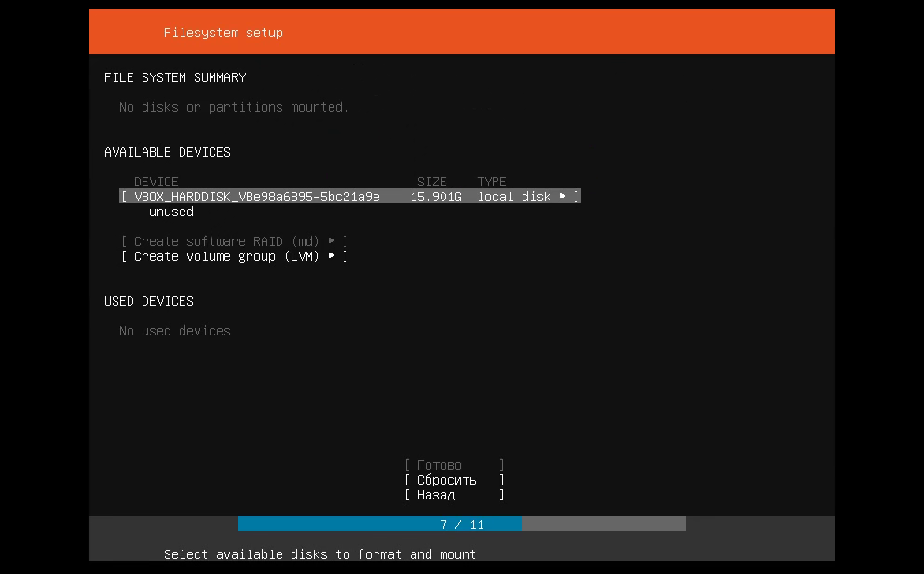The width and height of the screenshot is (924, 574).
Task: Click the 15.901G disk size value
Action: [436, 197]
